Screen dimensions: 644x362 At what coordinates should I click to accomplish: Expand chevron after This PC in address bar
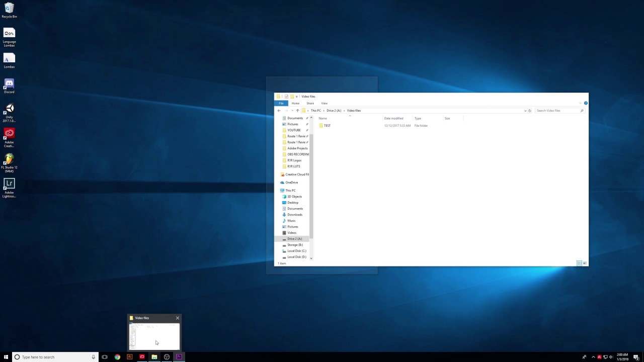tap(324, 111)
